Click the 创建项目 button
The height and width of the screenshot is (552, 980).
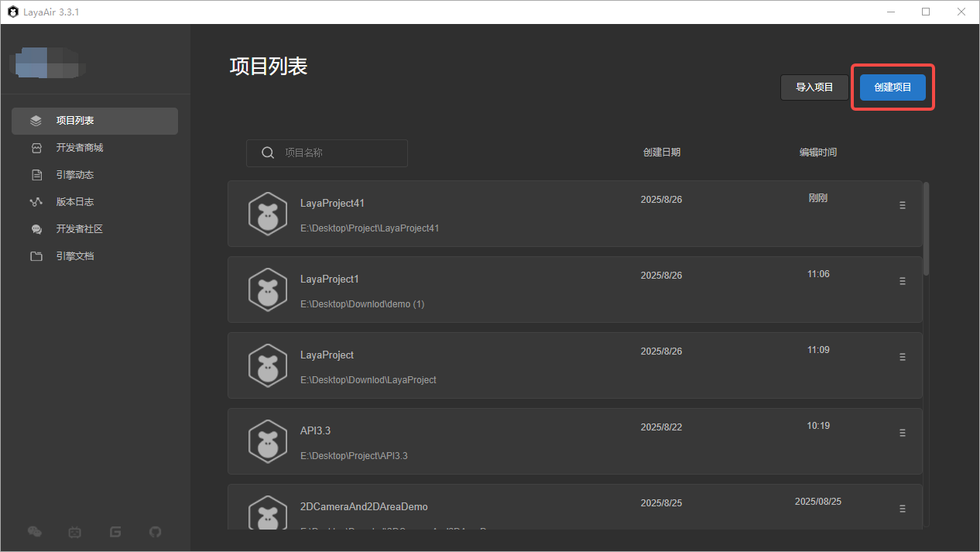pos(893,87)
